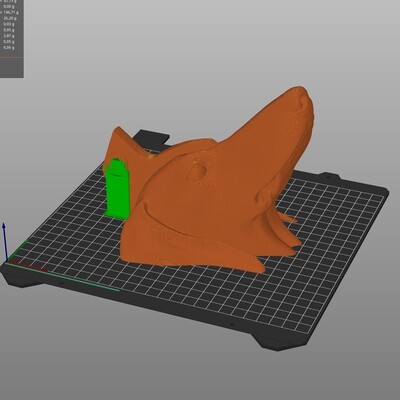Click the 0.06 g legend entry

[10, 48]
